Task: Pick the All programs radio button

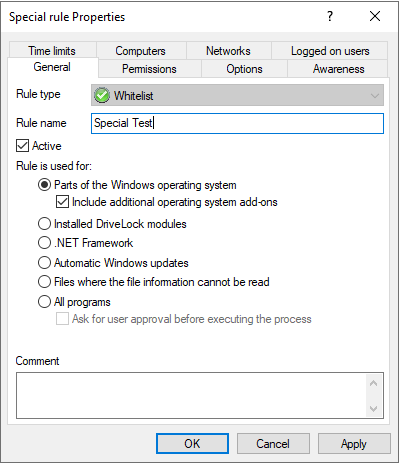Action: coord(44,302)
